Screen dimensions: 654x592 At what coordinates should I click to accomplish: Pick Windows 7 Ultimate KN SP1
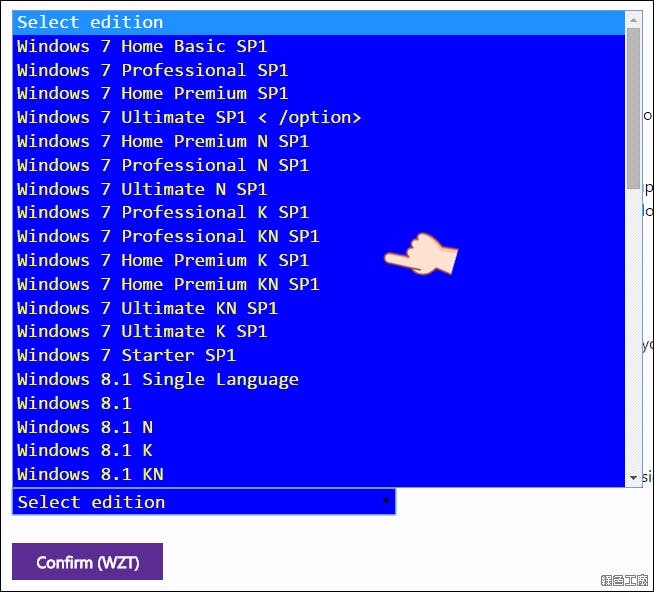pos(319,308)
